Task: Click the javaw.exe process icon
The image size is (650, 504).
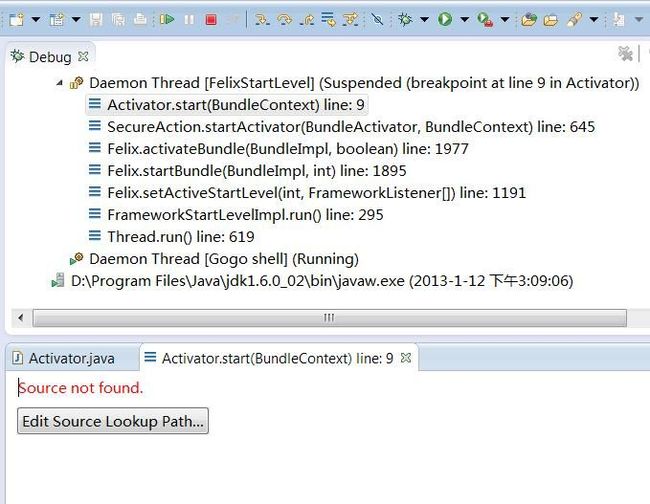Action: point(58,281)
